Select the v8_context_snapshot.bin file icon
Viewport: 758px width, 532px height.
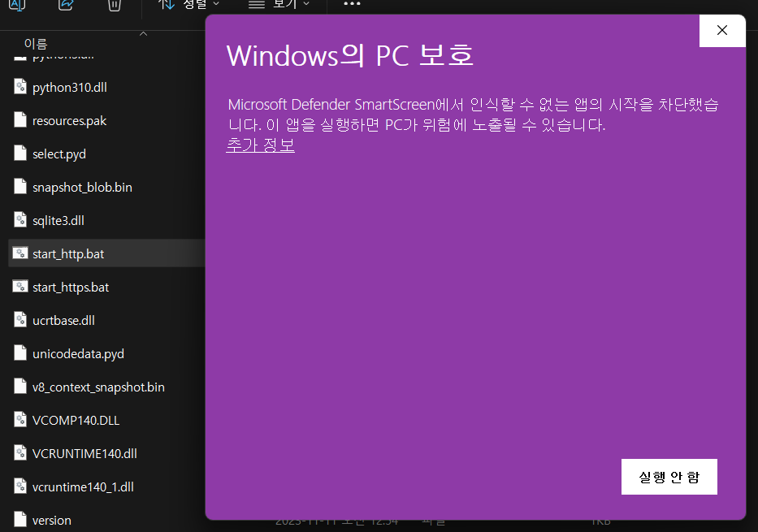[20, 387]
